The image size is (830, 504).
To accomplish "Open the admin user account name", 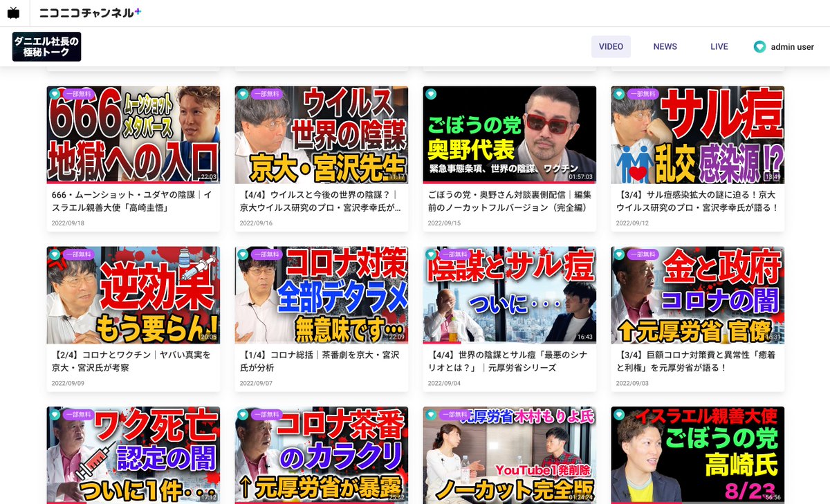I will point(792,47).
